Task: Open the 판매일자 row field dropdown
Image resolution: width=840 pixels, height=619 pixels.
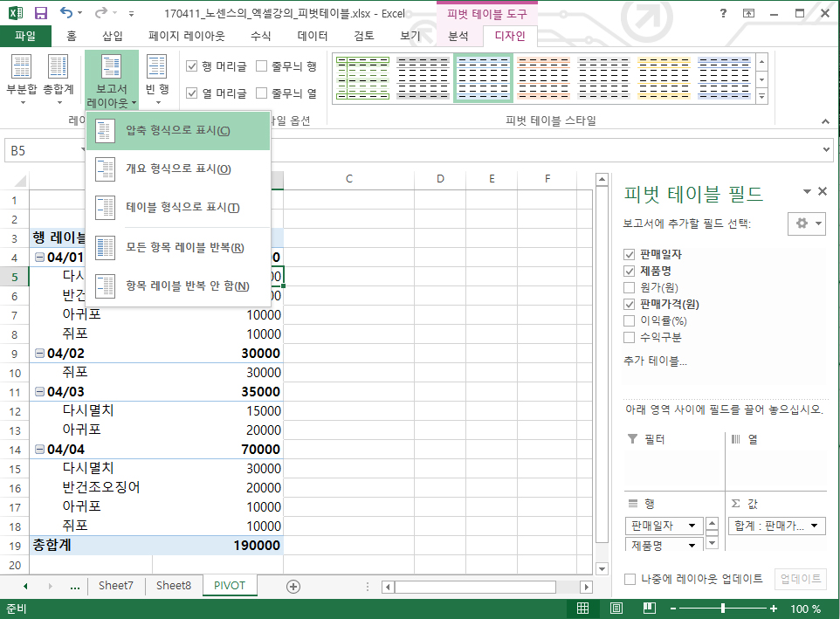Action: (x=692, y=526)
